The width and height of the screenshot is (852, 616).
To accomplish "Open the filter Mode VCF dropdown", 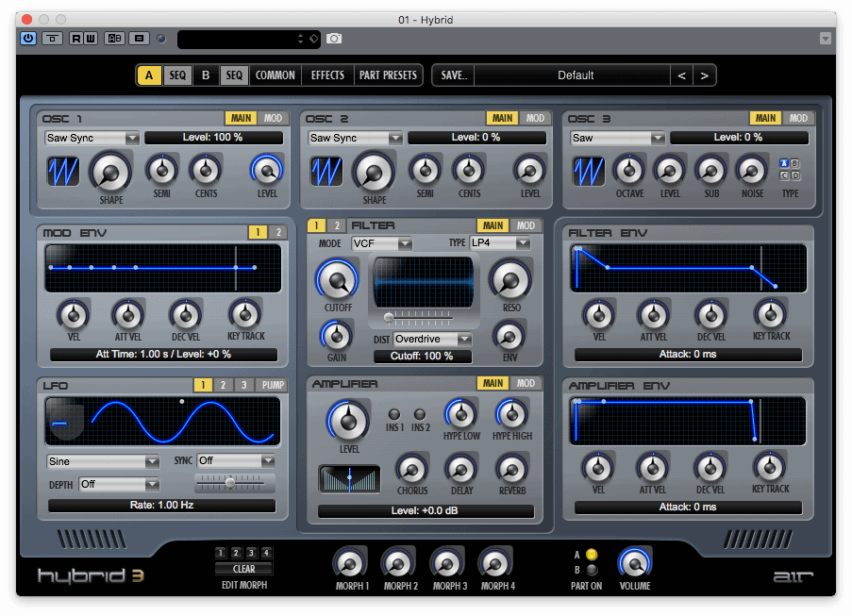I will [x=381, y=243].
